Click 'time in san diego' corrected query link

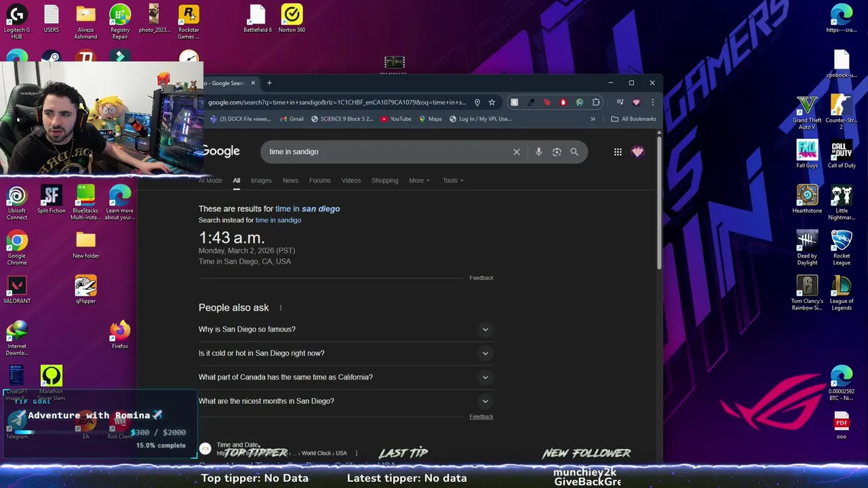(x=307, y=209)
